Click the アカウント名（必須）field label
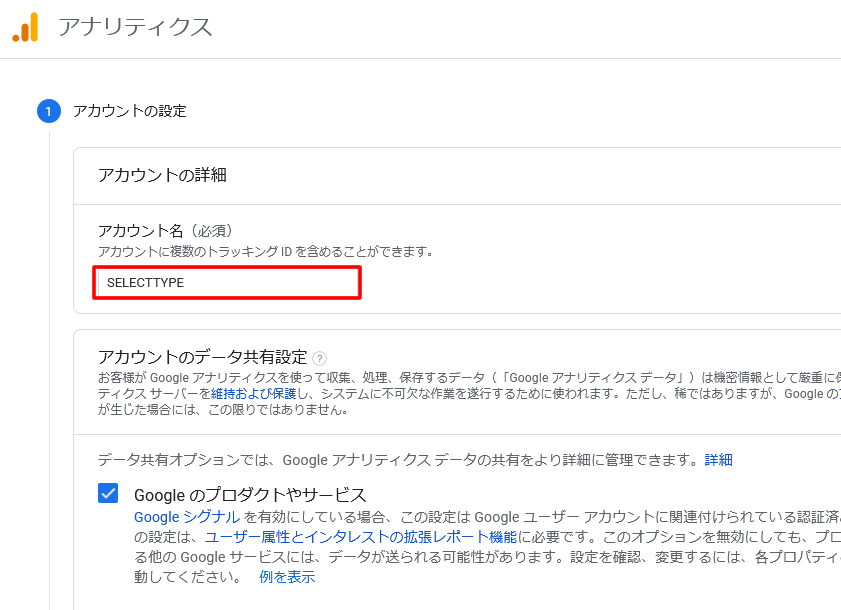Screen dimensions: 841x610 165,231
